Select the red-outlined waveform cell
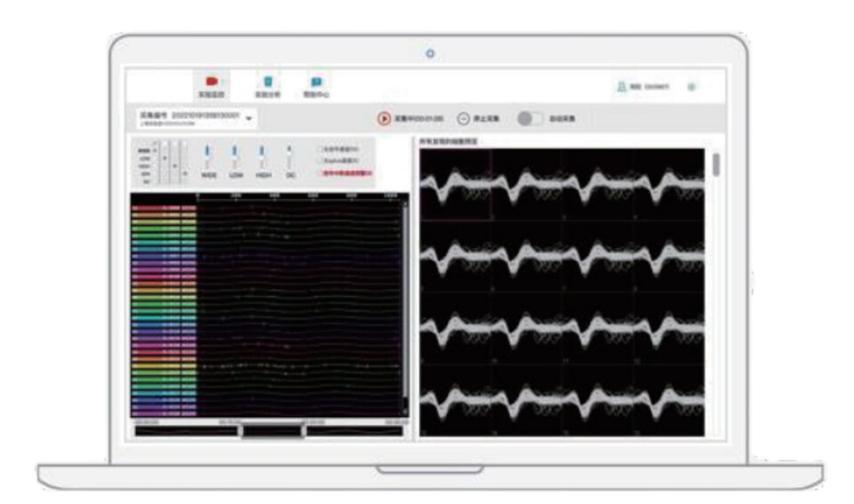The image size is (854, 504). (x=455, y=184)
